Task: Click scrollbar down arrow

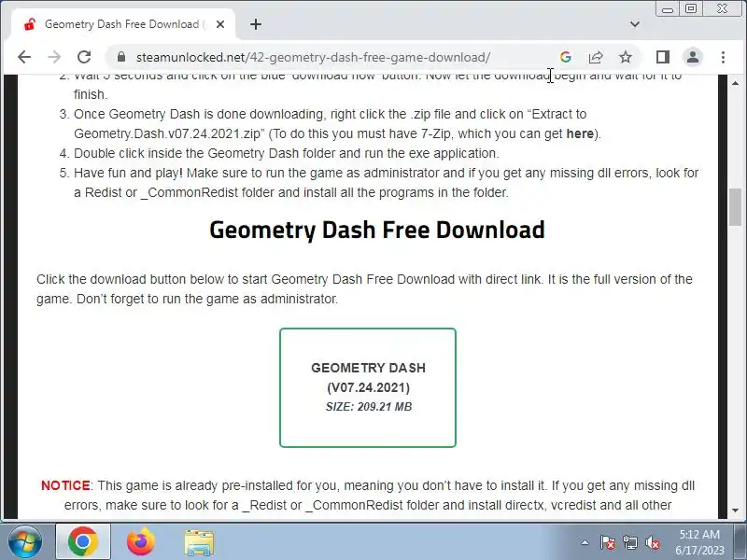Action: click(735, 511)
